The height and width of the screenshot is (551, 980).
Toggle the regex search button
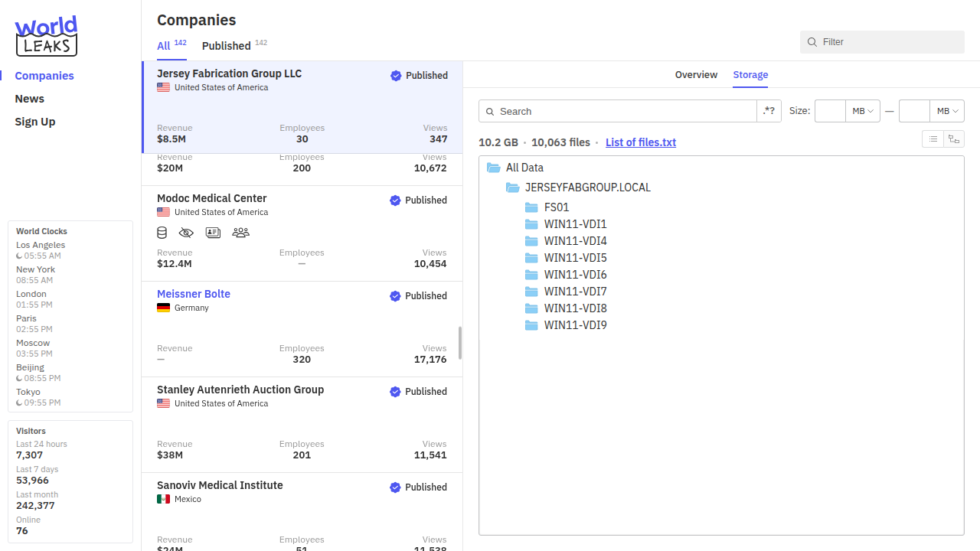pyautogui.click(x=769, y=111)
